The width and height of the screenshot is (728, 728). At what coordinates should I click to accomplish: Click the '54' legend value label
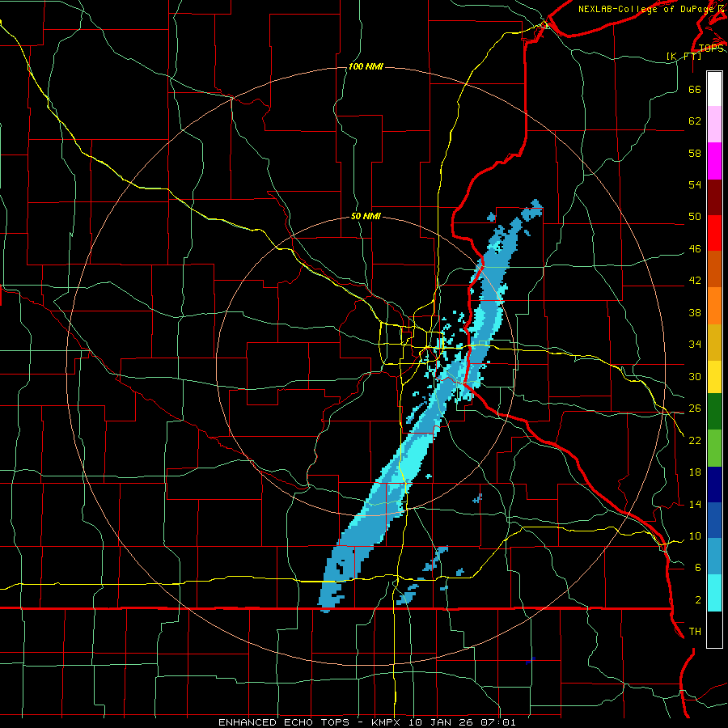coord(695,184)
